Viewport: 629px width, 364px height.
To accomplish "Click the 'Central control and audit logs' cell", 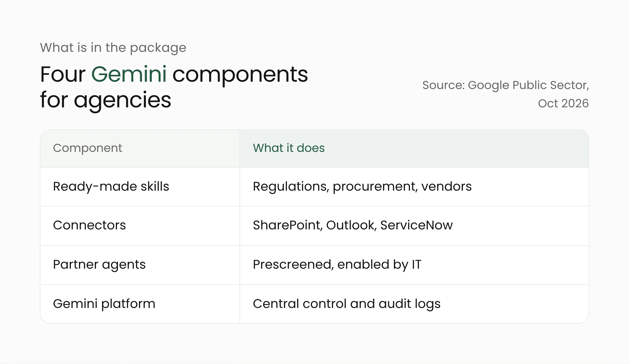I will pyautogui.click(x=414, y=304).
